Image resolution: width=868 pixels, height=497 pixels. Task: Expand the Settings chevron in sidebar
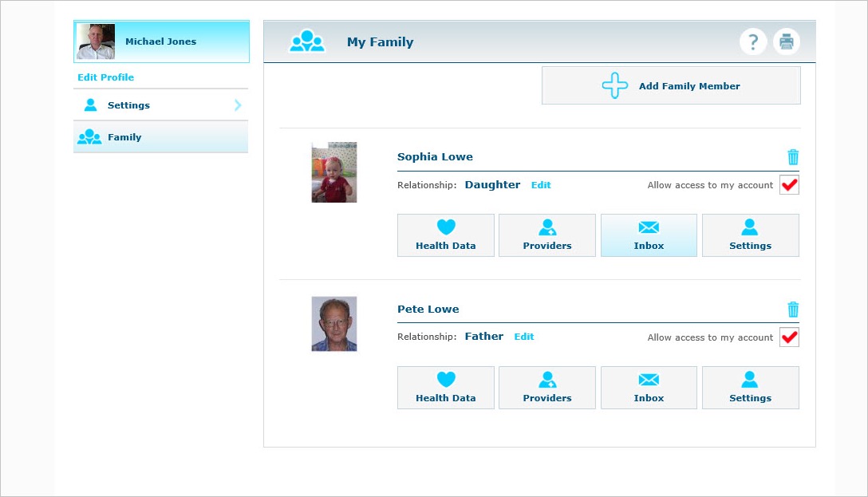coord(238,105)
